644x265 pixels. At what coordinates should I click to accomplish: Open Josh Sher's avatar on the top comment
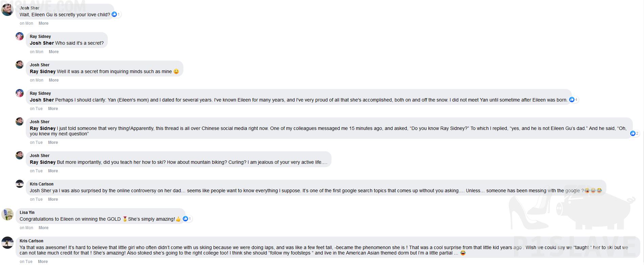[7, 10]
